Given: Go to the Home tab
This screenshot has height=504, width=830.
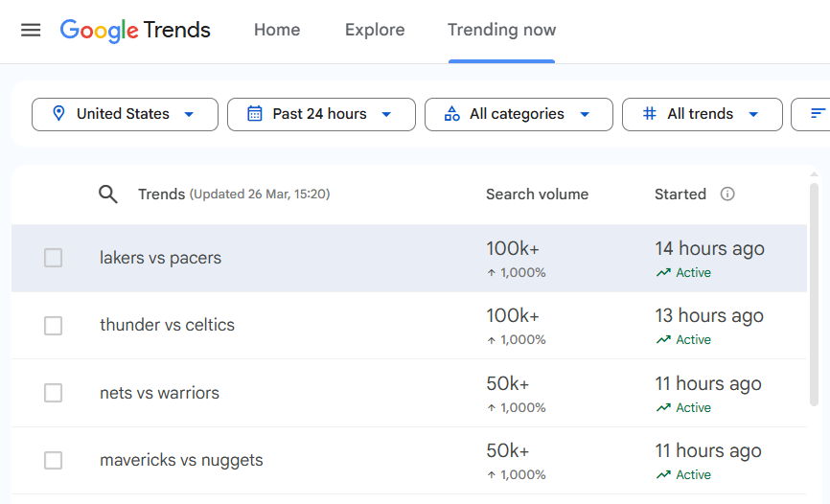Looking at the screenshot, I should click(277, 30).
